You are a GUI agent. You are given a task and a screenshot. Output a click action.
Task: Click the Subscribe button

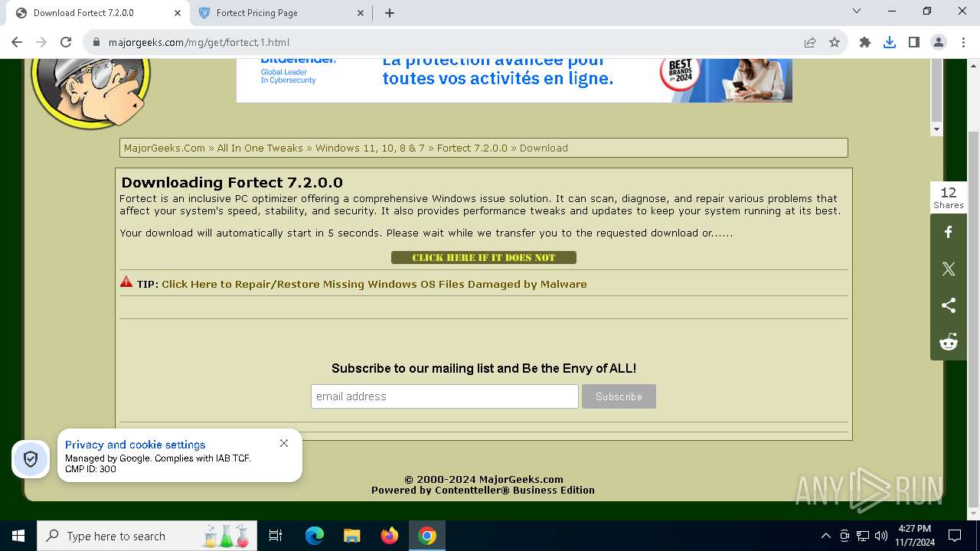(619, 396)
